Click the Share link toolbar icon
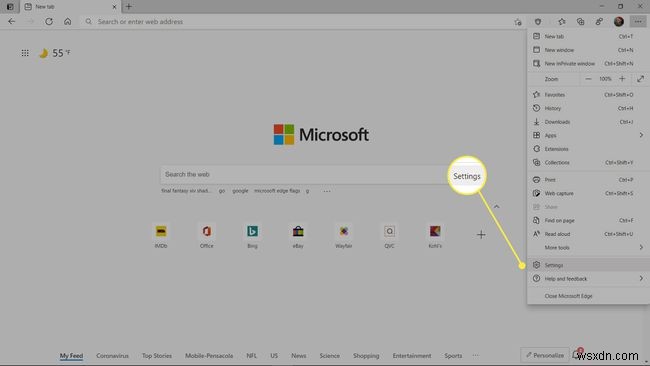This screenshot has width=650, height=366. pos(599,22)
